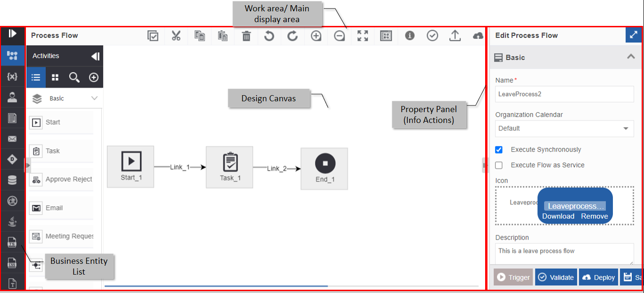
Task: Open the Java sidebar icon
Action: [x=13, y=221]
